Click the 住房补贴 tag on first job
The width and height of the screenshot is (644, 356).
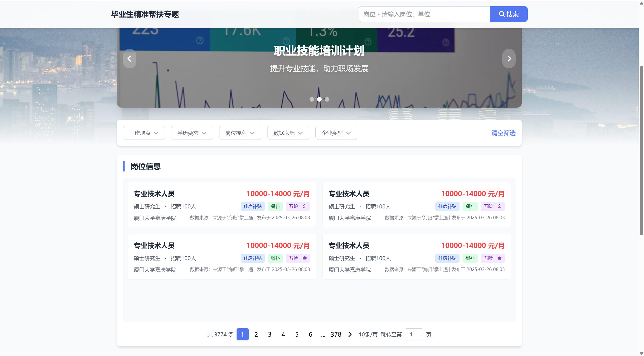[252, 206]
